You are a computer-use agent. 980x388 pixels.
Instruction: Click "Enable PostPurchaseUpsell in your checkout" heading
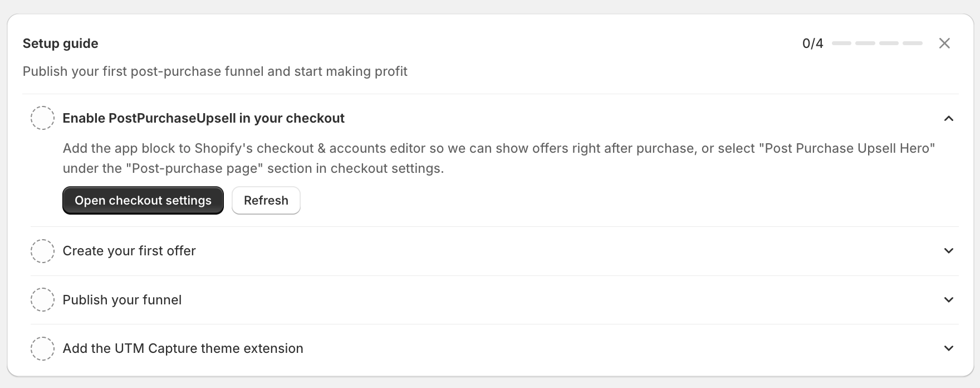pos(204,118)
